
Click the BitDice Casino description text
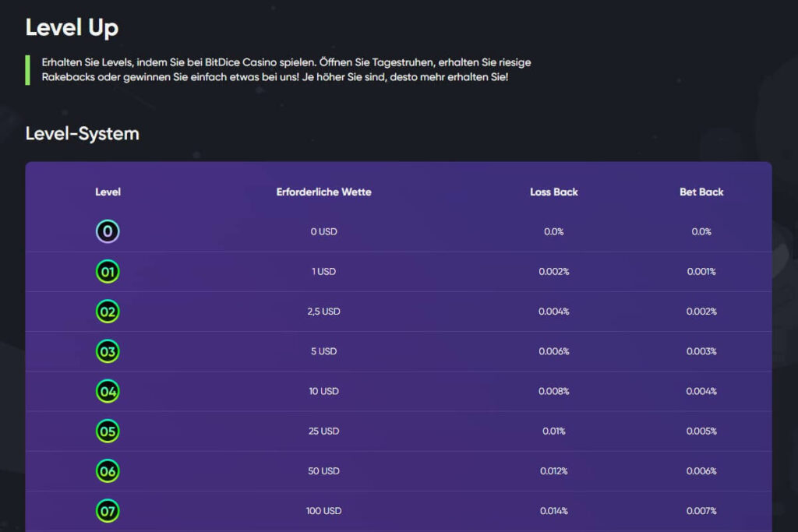(286, 69)
